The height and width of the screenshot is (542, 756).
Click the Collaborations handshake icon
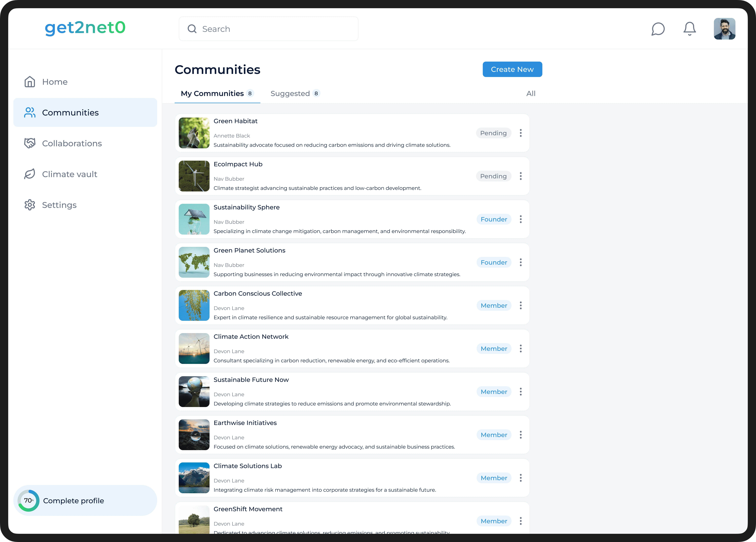(30, 143)
